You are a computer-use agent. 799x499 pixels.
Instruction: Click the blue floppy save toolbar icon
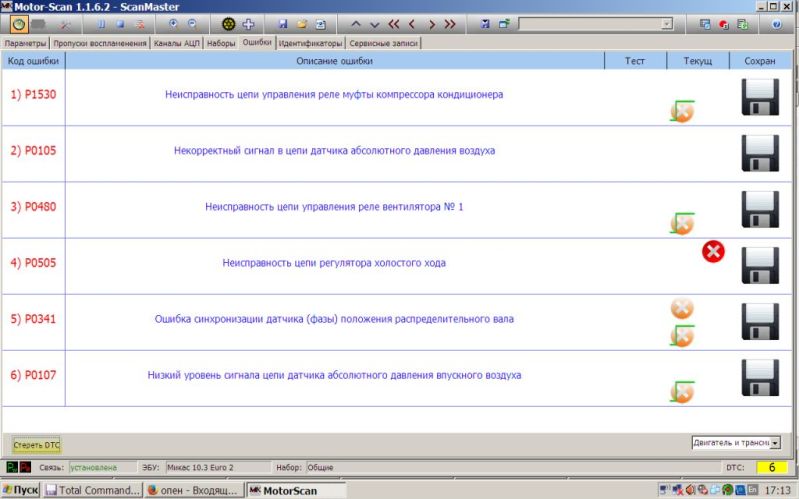tap(283, 24)
